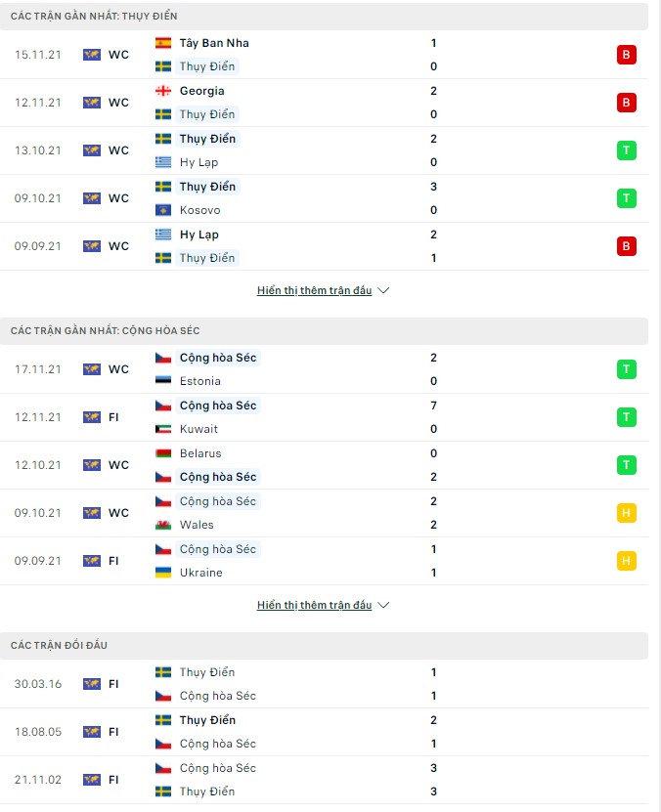Image resolution: width=661 pixels, height=812 pixels.
Task: Click the Estonia flag icon
Action: (x=163, y=381)
